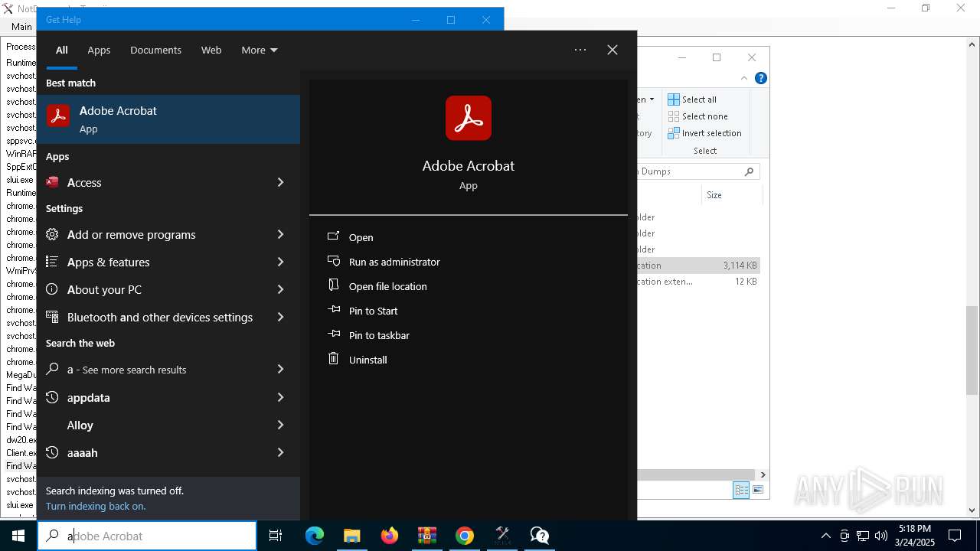980x551 pixels.
Task: Click the Bluetooth and other devices icon
Action: click(52, 317)
